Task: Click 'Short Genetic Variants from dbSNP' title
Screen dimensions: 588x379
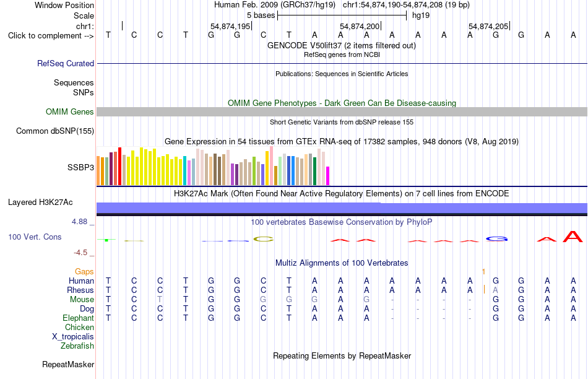Action: (x=342, y=122)
